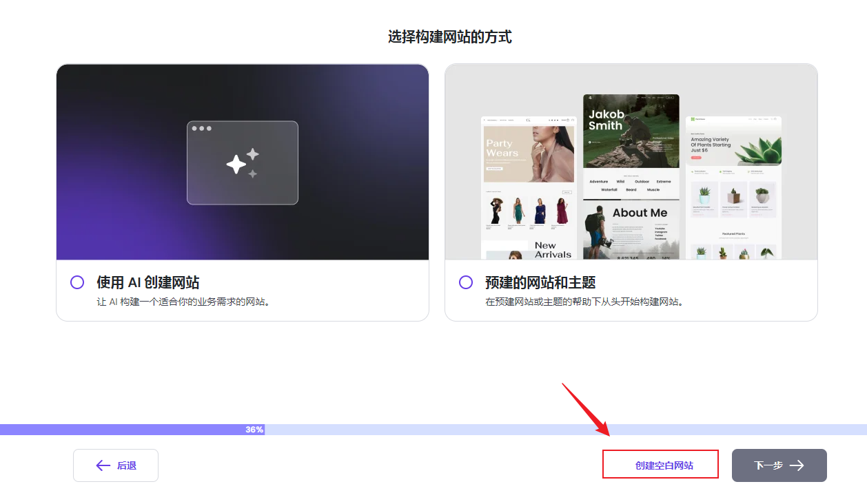Viewport: 867px width, 504px height.
Task: Click the 下一步 button label
Action: pos(768,465)
